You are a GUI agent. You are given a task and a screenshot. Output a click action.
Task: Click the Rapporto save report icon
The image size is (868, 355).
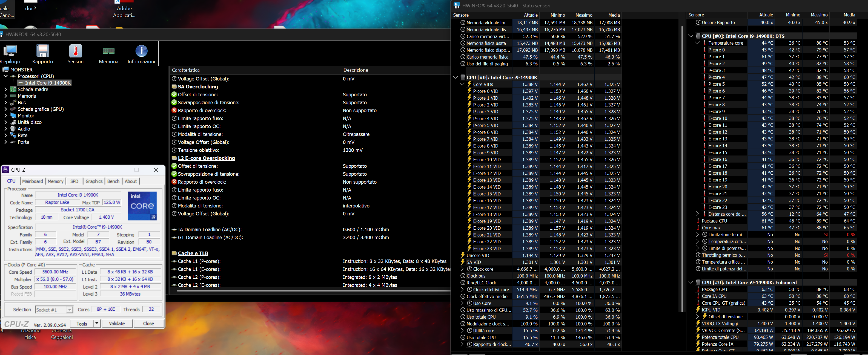click(42, 51)
